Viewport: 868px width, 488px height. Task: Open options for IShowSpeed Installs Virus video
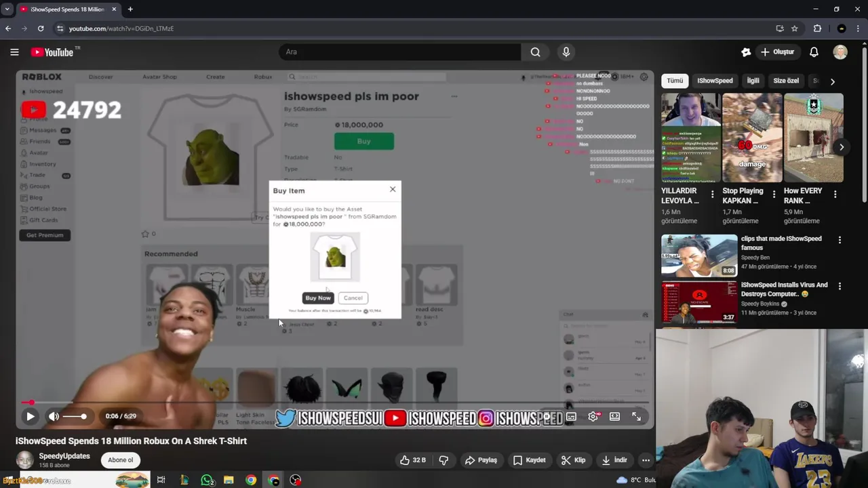pos(840,287)
